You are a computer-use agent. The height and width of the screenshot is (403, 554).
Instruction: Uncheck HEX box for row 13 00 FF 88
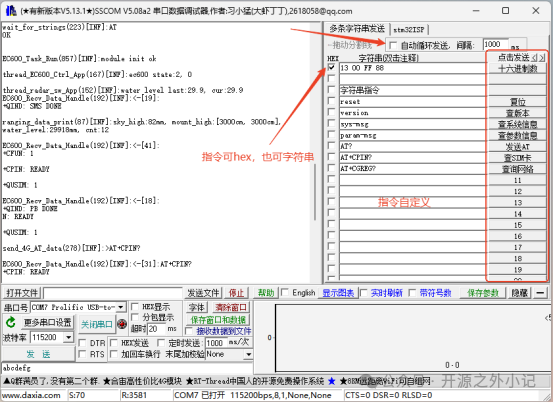(x=331, y=67)
